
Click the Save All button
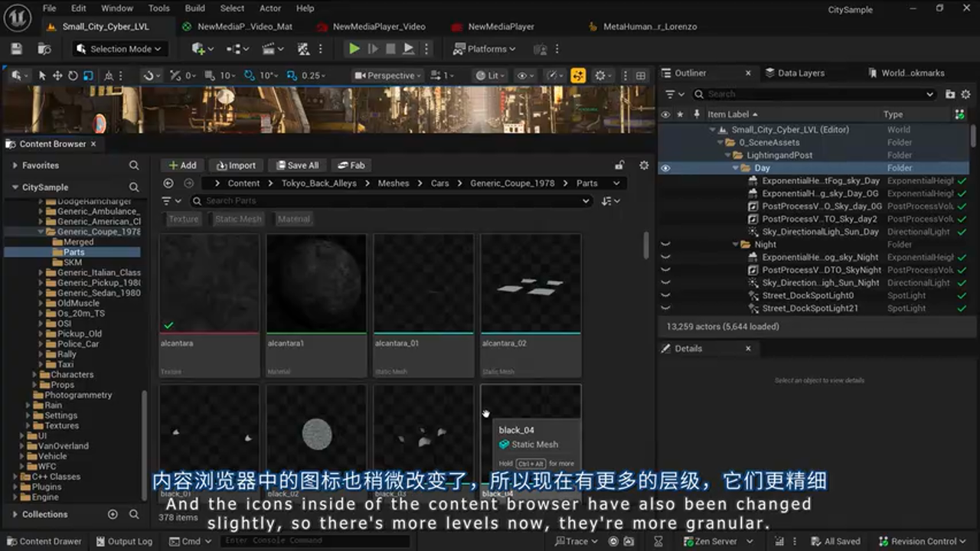coord(297,165)
